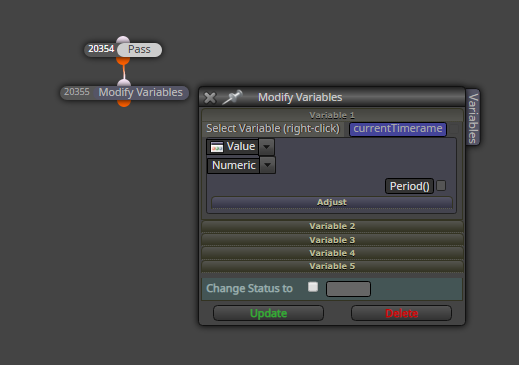This screenshot has height=365, width=519.
Task: Expand the Variable 5 section
Action: tap(332, 266)
